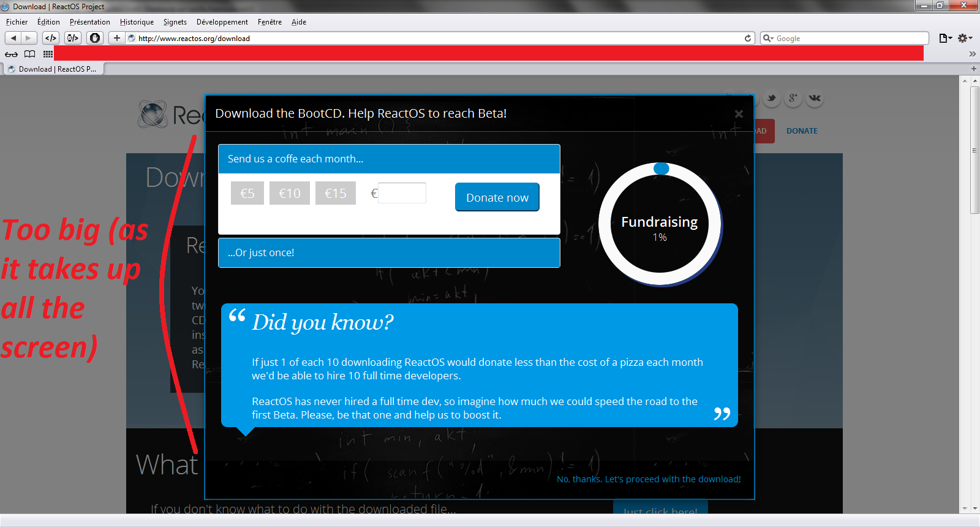Expand the search engine magnifier dropdown
The image size is (980, 527).
point(768,38)
